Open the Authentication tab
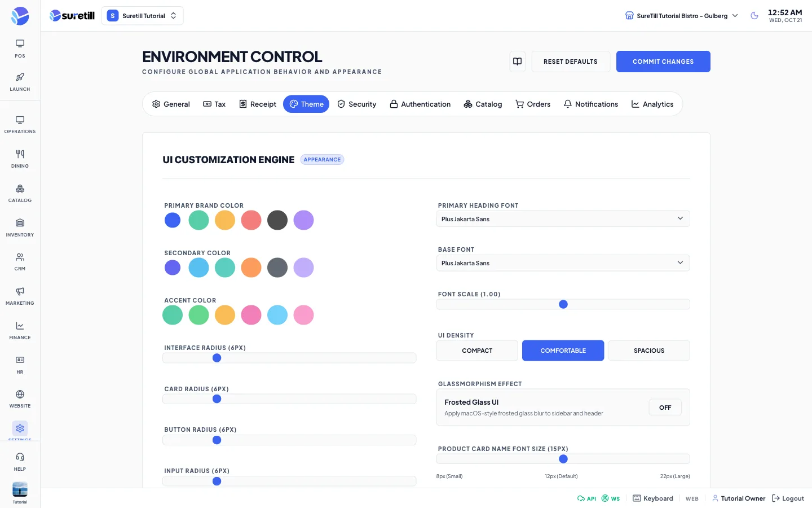The width and height of the screenshot is (812, 508). click(x=420, y=104)
